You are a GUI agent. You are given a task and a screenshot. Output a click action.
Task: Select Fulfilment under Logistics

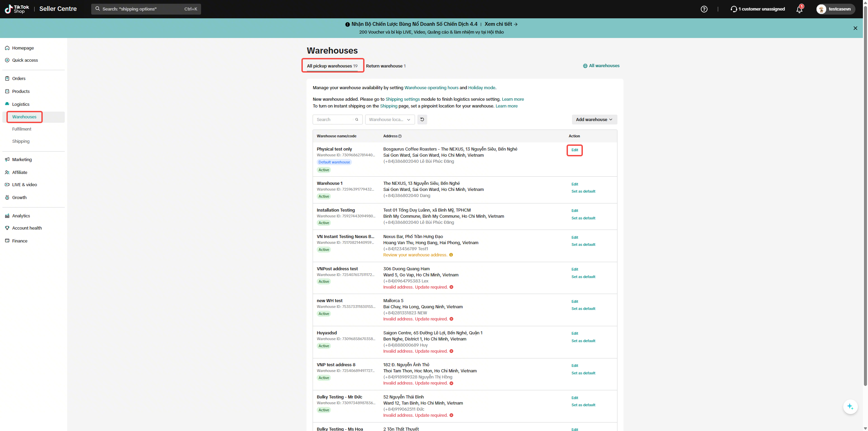(22, 129)
